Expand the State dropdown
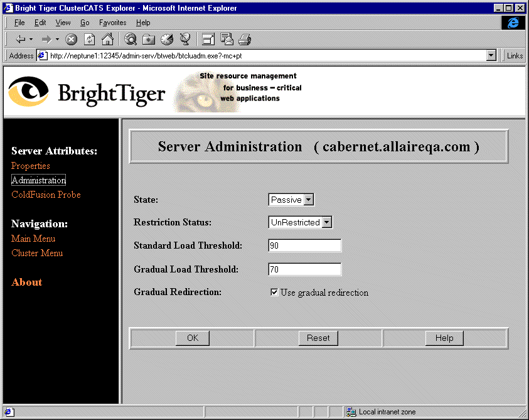 [x=308, y=200]
